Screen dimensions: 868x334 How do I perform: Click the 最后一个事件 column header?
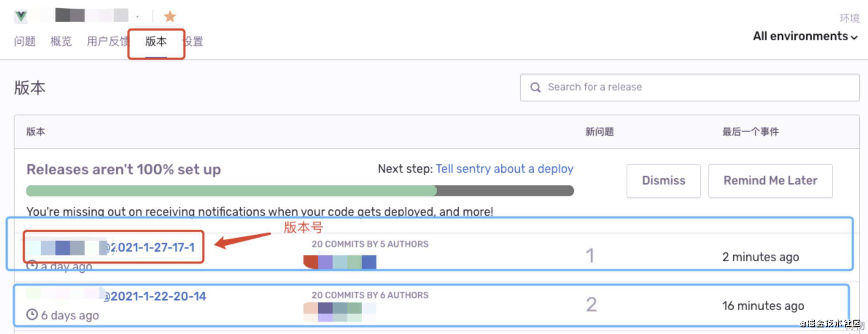click(751, 132)
